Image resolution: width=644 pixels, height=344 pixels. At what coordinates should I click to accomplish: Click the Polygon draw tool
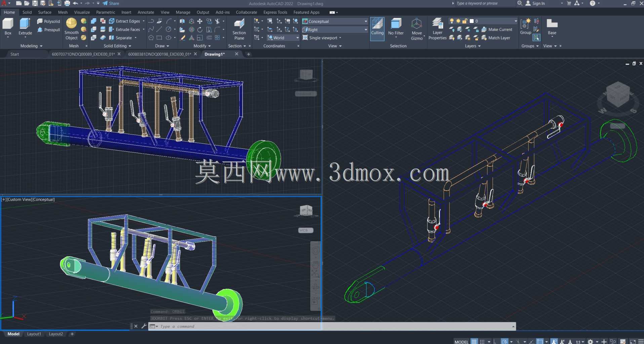click(x=151, y=38)
